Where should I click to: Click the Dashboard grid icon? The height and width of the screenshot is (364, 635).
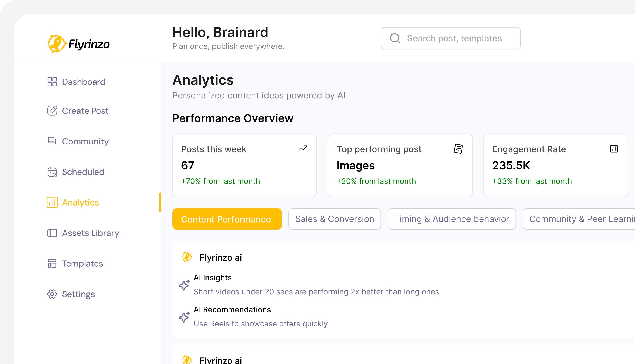pos(52,82)
